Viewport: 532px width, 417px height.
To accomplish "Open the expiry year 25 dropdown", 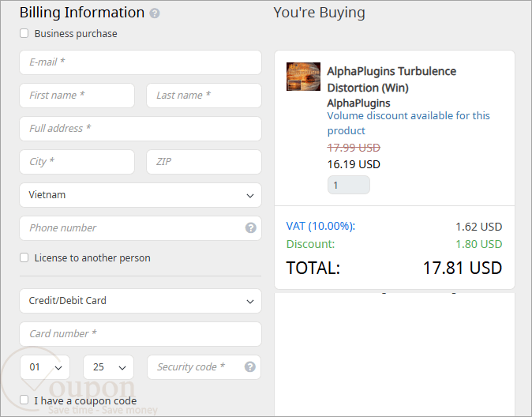I will tap(109, 367).
